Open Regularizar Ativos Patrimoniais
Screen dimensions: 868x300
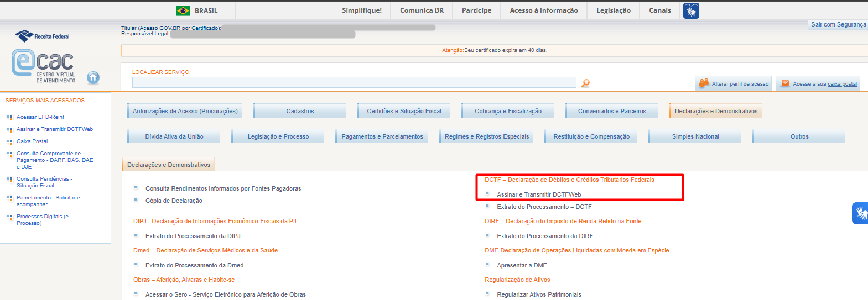[x=539, y=294]
